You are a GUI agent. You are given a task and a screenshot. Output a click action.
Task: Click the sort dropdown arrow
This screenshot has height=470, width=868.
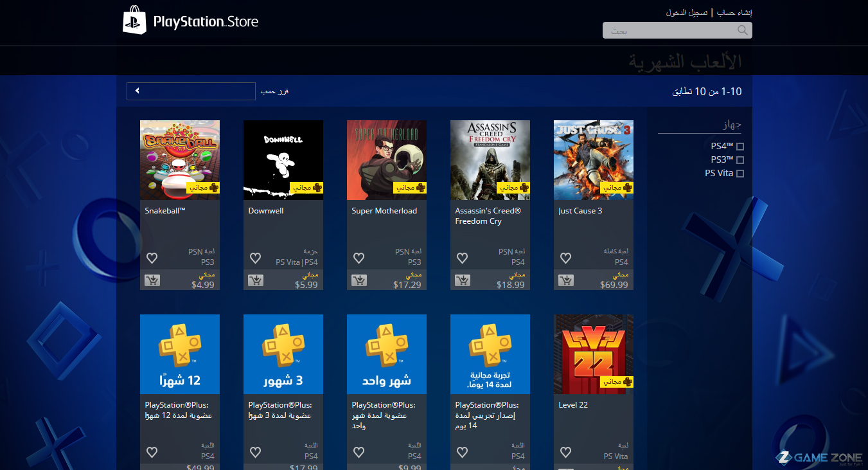[137, 91]
